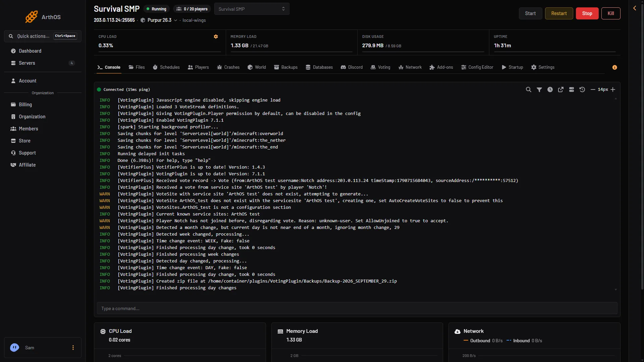Switch to the Files tab
Image resolution: width=644 pixels, height=362 pixels.
pos(137,67)
